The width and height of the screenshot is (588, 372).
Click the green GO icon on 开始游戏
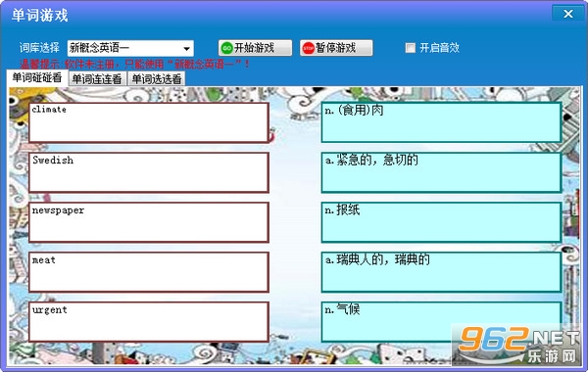[x=227, y=48]
